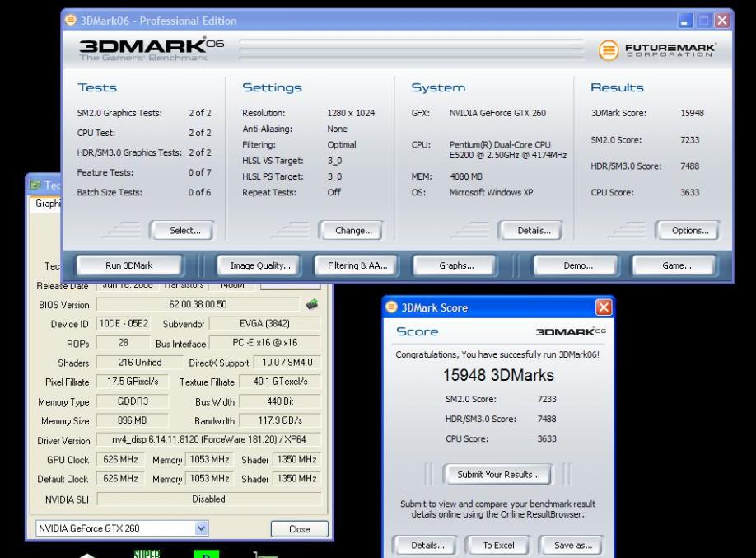The image size is (756, 558).
Task: Click the SM2.0 Score 7233 in Results panel
Action: 689,140
